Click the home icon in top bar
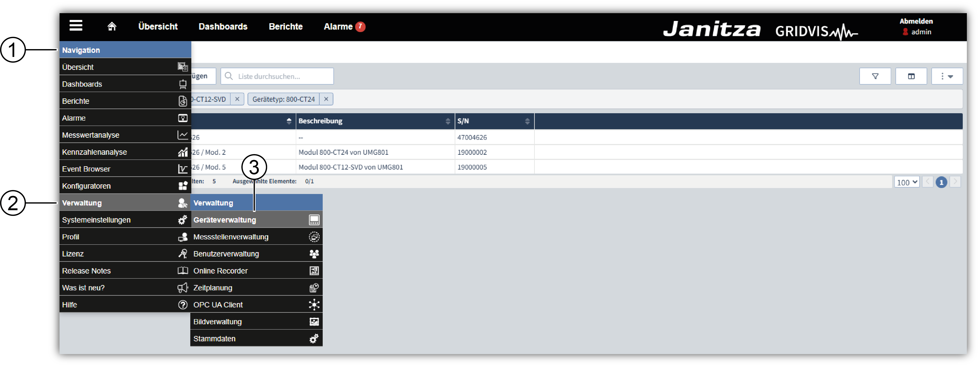The image size is (980, 367). coord(111,26)
